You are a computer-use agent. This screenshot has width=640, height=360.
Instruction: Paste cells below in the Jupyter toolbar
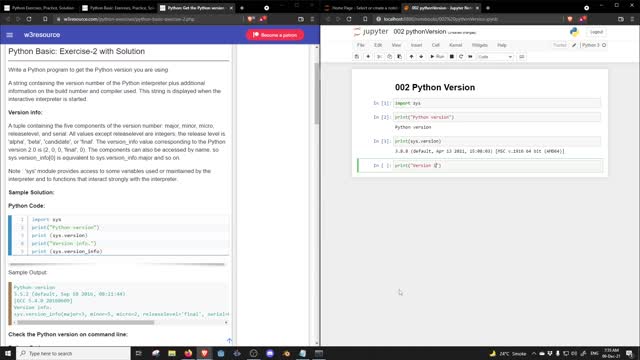tap(399, 57)
